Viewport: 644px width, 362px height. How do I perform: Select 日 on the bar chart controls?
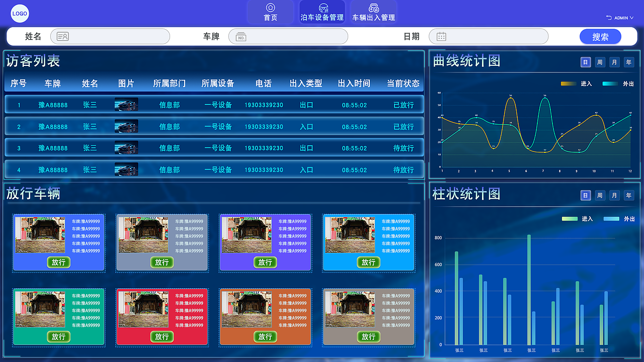point(586,195)
